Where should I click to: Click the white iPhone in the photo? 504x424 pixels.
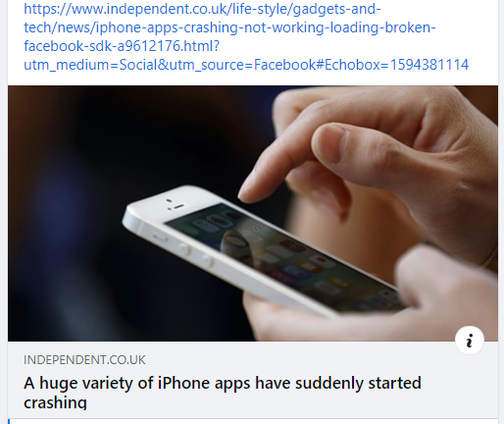262,252
